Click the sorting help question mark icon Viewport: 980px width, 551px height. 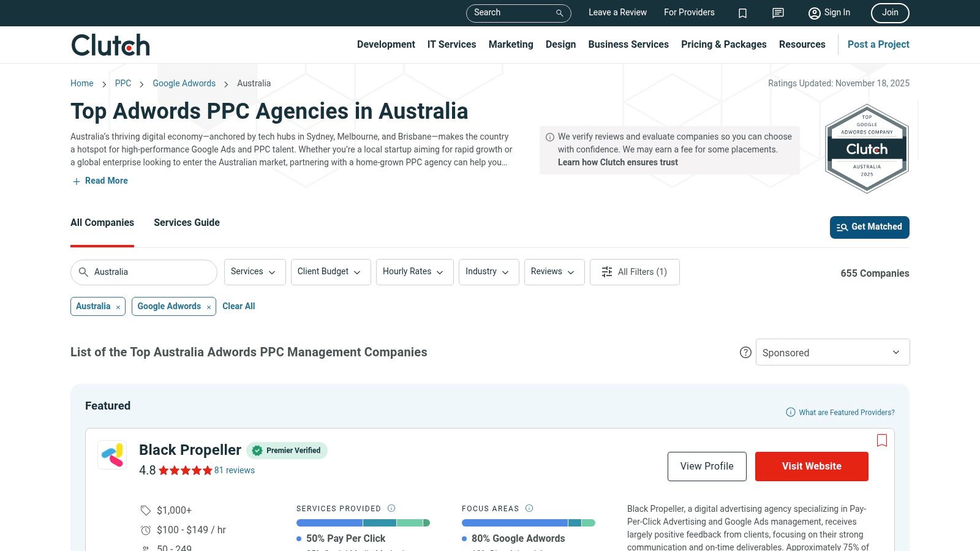point(745,352)
